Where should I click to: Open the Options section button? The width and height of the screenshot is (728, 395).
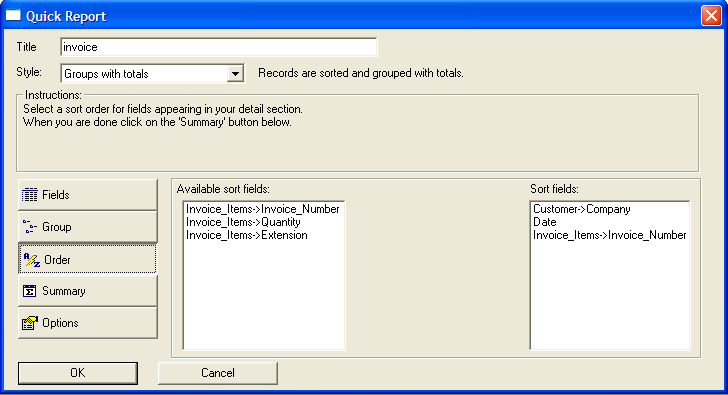(88, 323)
